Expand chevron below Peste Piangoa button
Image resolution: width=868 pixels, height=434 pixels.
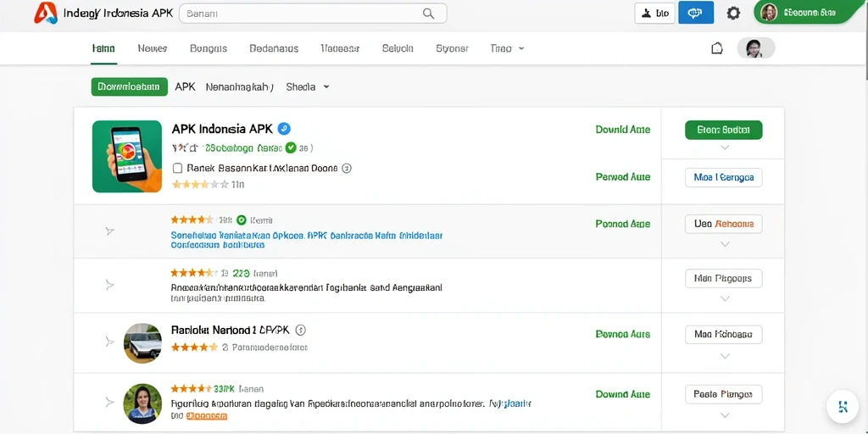[x=725, y=415]
